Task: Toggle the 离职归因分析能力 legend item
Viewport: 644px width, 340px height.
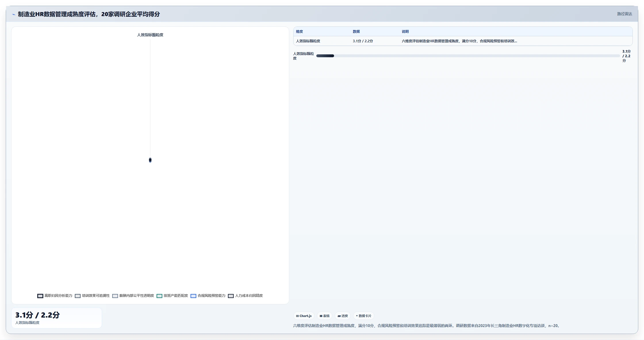Action: point(55,296)
